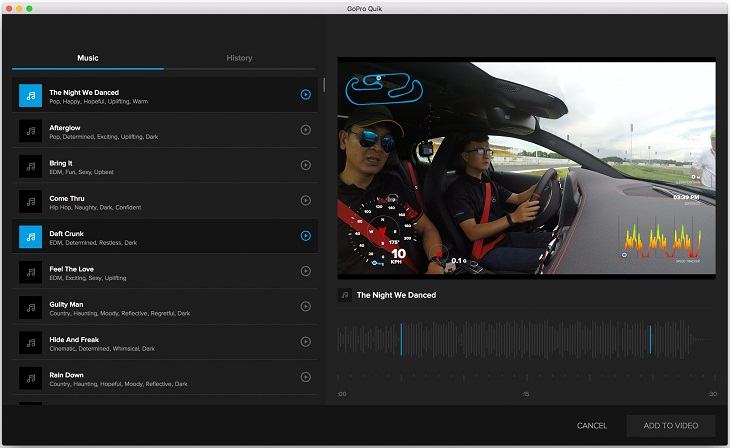Screen dimensions: 730x448
Task: Open the History tab
Action: click(239, 58)
